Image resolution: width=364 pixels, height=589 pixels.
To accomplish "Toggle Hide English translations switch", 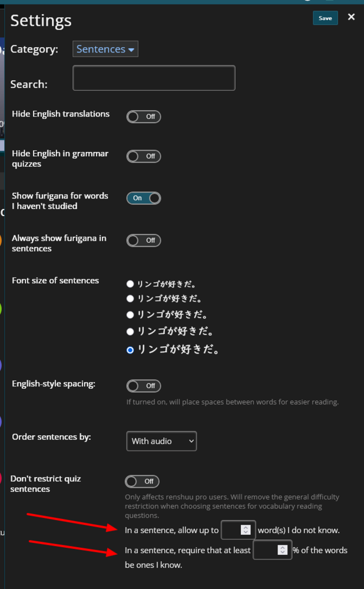I will pos(144,117).
